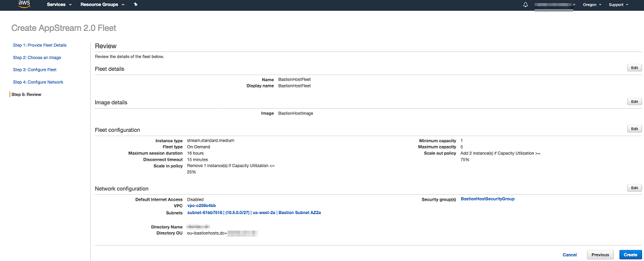644x261 pixels.
Task: Expand the Resource Groups menu
Action: pyautogui.click(x=102, y=4)
